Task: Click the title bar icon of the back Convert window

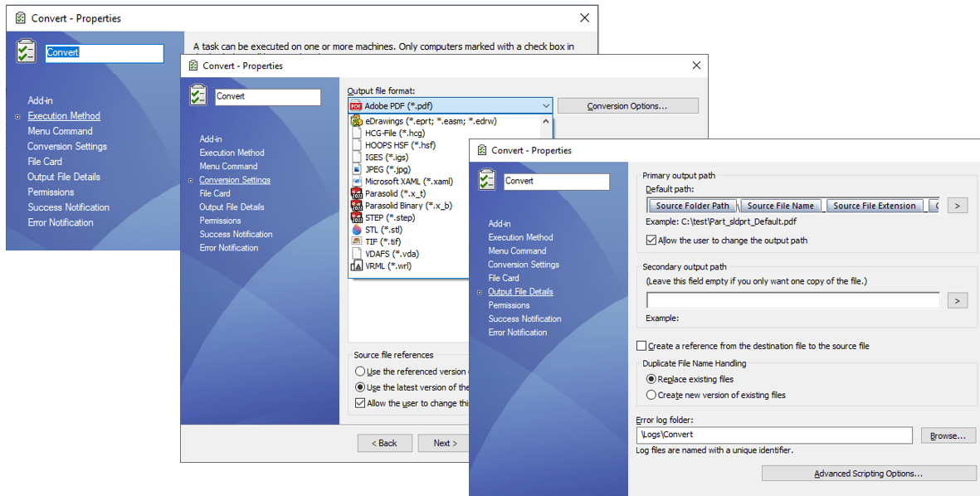Action: tap(21, 18)
